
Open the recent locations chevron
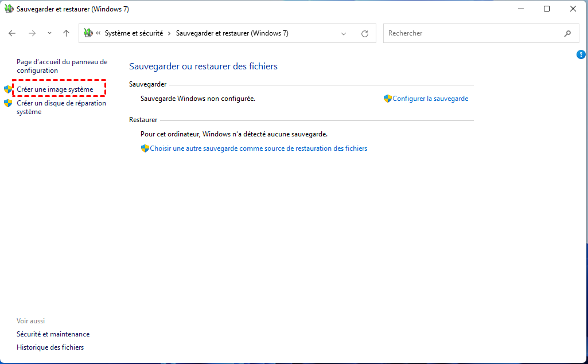tap(49, 33)
